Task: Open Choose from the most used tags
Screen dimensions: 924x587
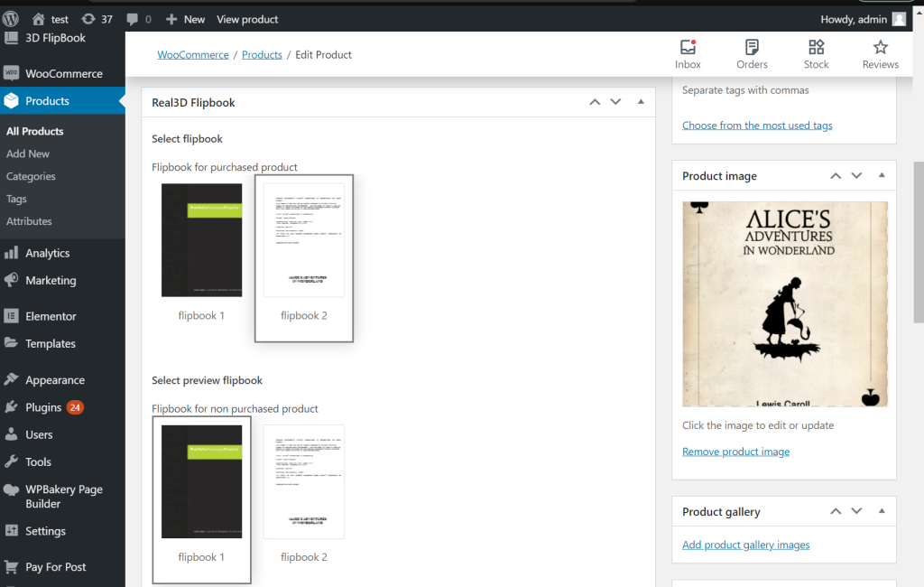Action: coord(757,125)
